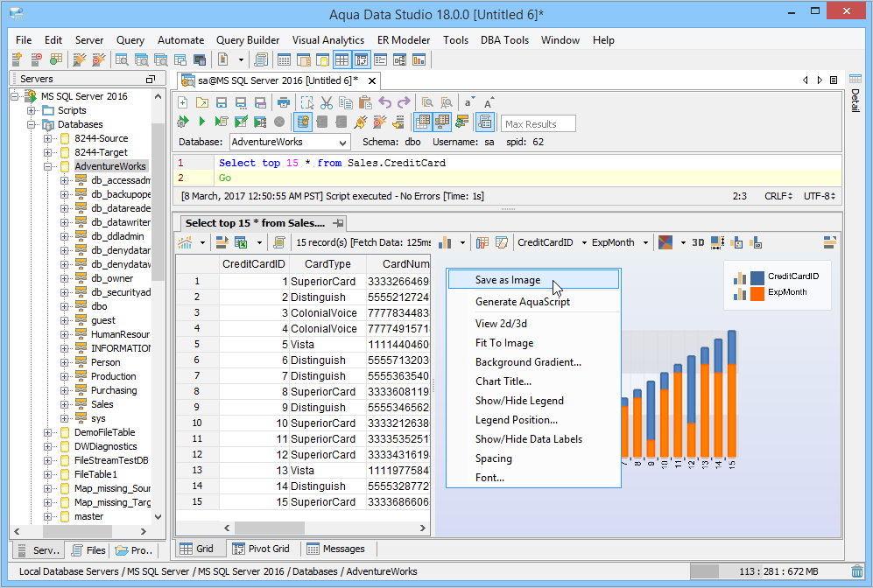The image size is (873, 588).
Task: Open the Query Builder menu
Action: (x=248, y=40)
